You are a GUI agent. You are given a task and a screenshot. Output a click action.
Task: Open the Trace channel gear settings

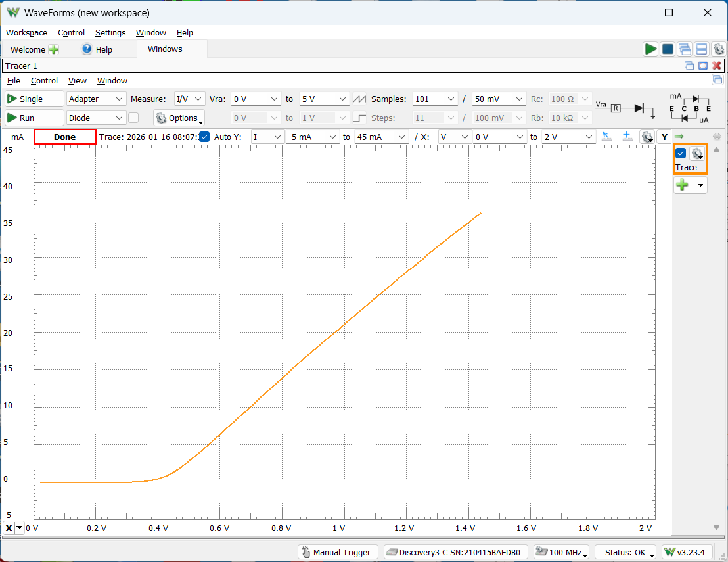pyautogui.click(x=697, y=154)
